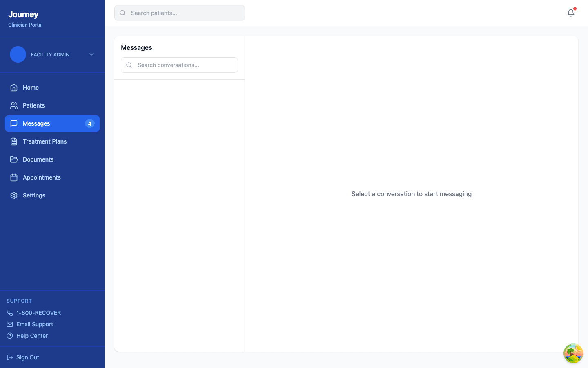Viewport: 588px width, 368px height.
Task: Select the Appointments calendar icon
Action: point(13,177)
